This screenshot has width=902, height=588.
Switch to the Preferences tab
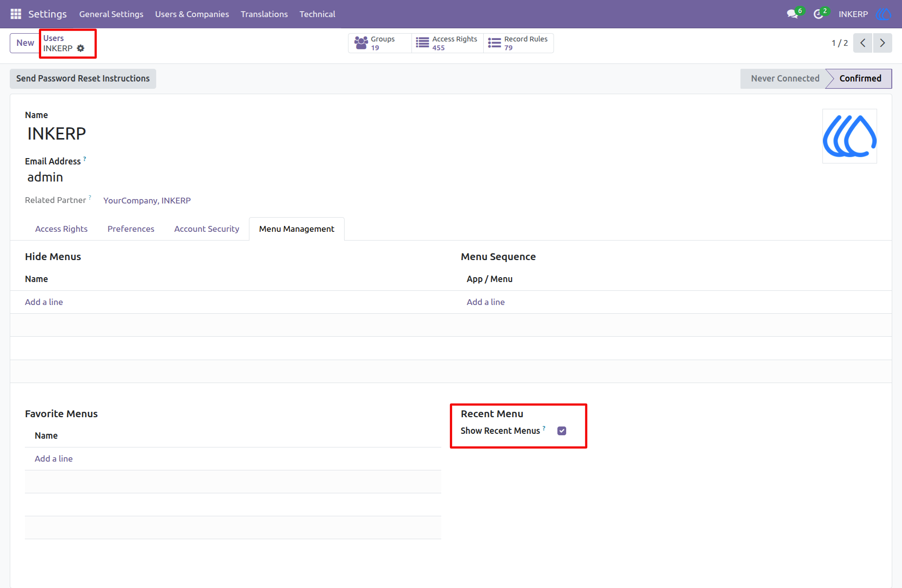pos(131,229)
